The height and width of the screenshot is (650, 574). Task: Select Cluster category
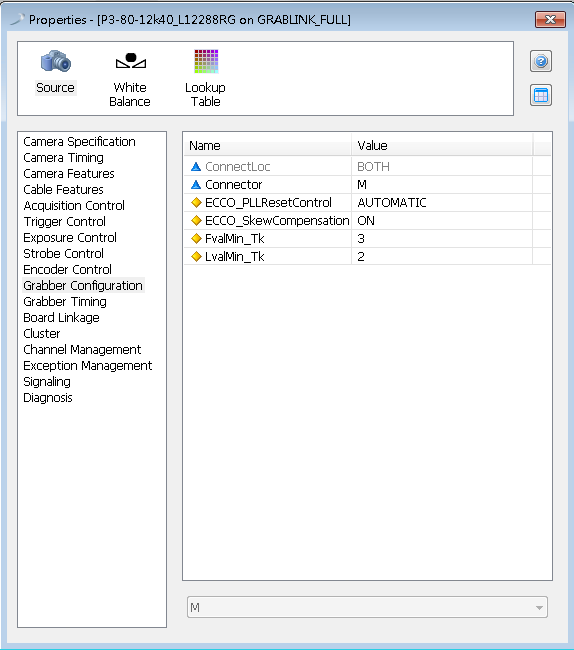(x=41, y=334)
